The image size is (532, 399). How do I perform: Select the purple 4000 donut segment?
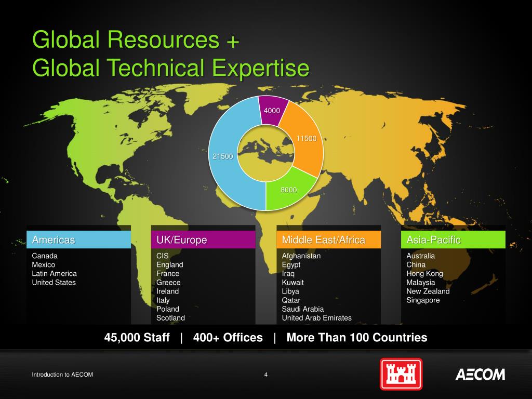click(272, 110)
